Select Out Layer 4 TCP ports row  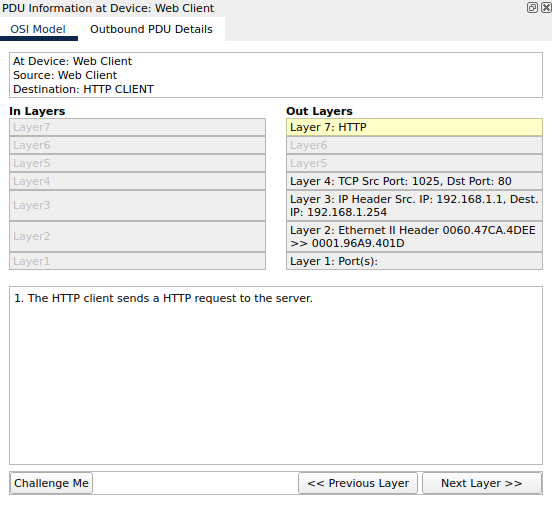(x=414, y=181)
